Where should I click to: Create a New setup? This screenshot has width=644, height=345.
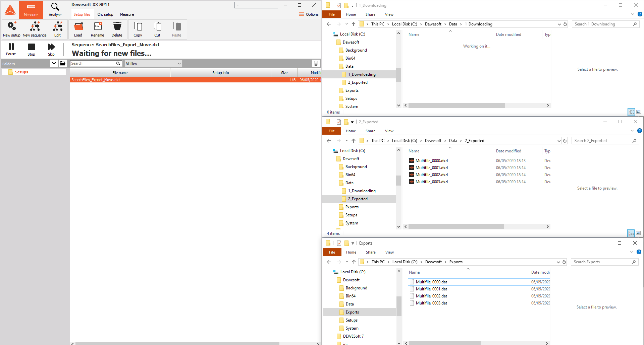[12, 29]
